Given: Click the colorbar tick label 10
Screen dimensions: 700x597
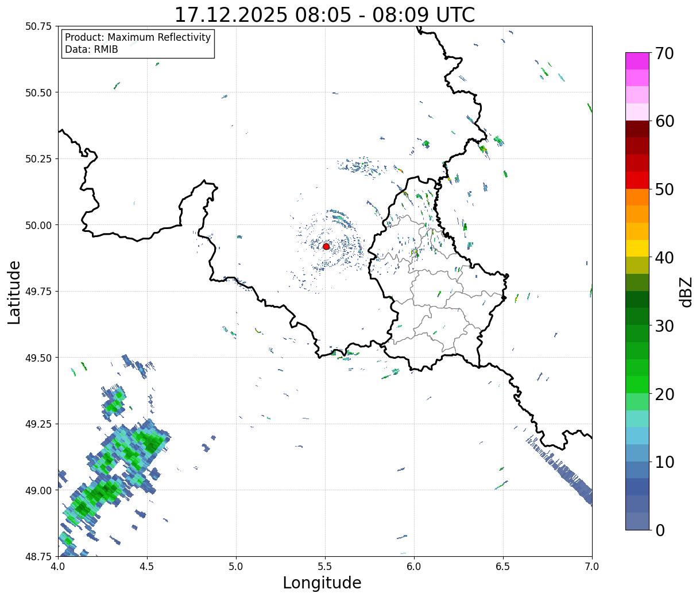Looking at the screenshot, I should [664, 462].
